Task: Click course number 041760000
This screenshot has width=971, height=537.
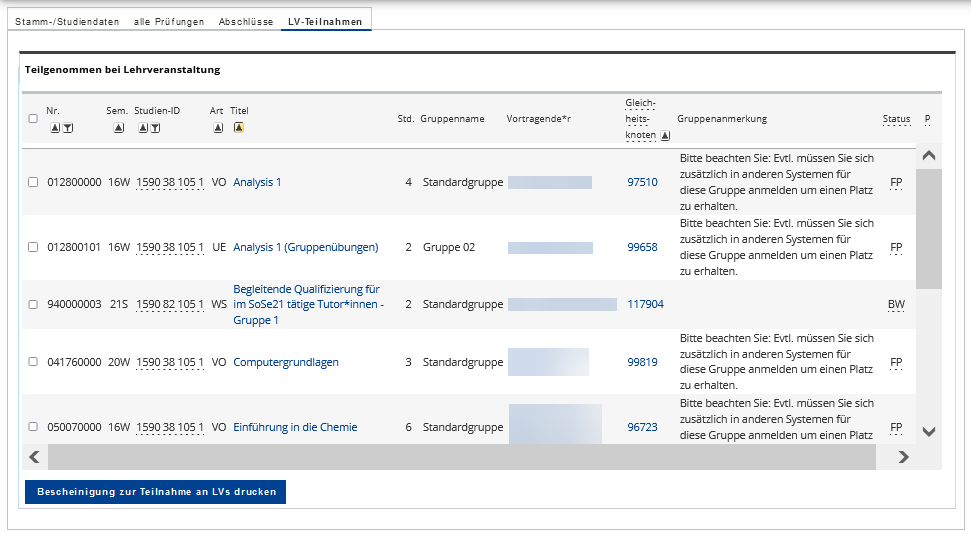Action: 74,362
